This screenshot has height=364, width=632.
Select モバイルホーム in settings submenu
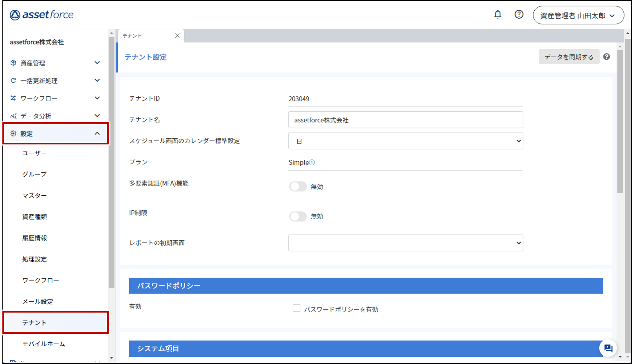(44, 344)
